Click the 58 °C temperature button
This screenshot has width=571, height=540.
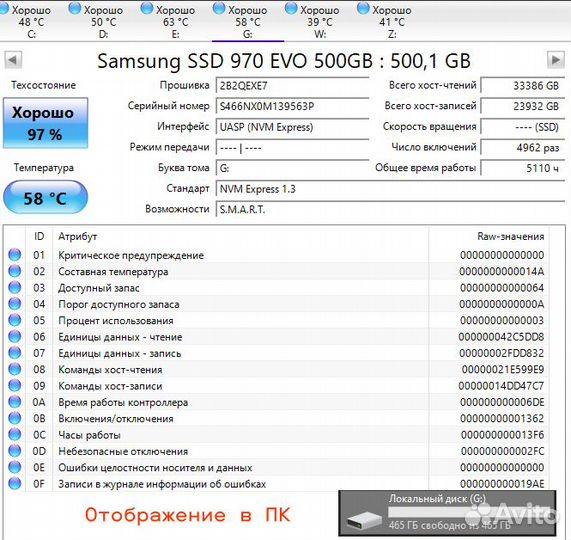point(46,197)
